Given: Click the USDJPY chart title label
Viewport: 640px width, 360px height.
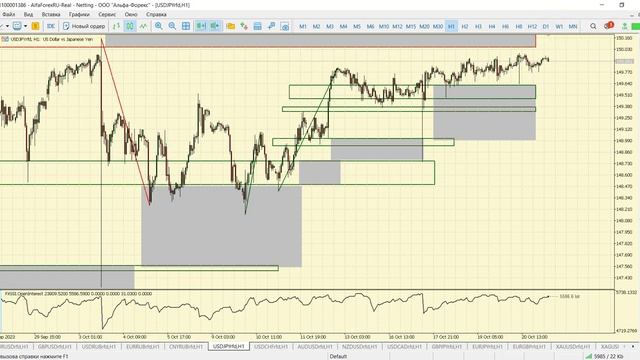Looking at the screenshot, I should coord(51,39).
